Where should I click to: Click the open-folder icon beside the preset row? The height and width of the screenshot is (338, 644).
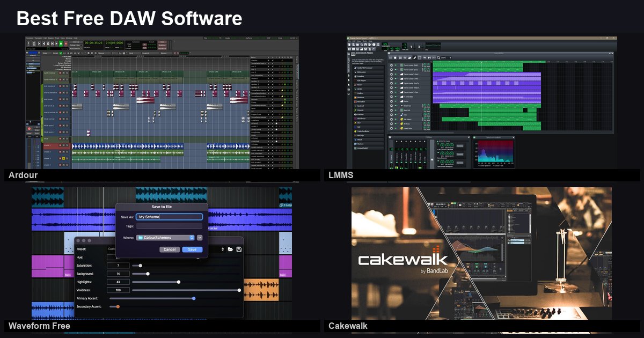[x=230, y=248]
